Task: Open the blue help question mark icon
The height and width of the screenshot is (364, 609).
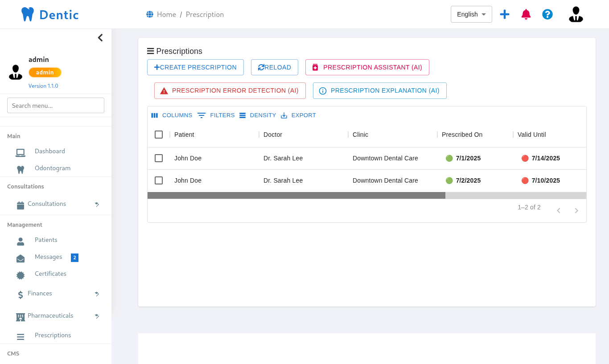Action: coord(547,14)
